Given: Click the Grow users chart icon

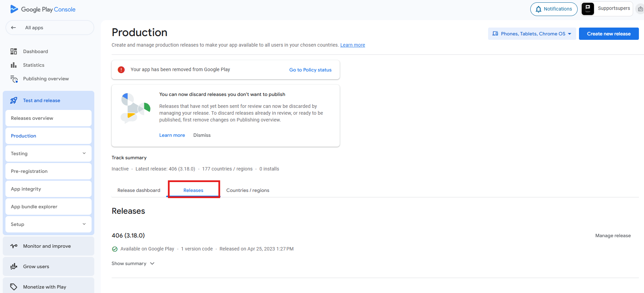Looking at the screenshot, I should coord(14,266).
